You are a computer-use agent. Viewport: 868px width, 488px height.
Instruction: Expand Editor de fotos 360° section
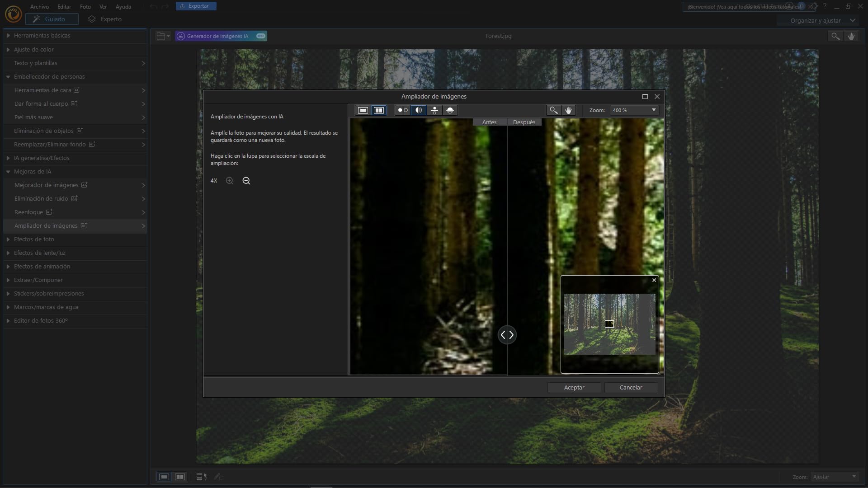75,320
